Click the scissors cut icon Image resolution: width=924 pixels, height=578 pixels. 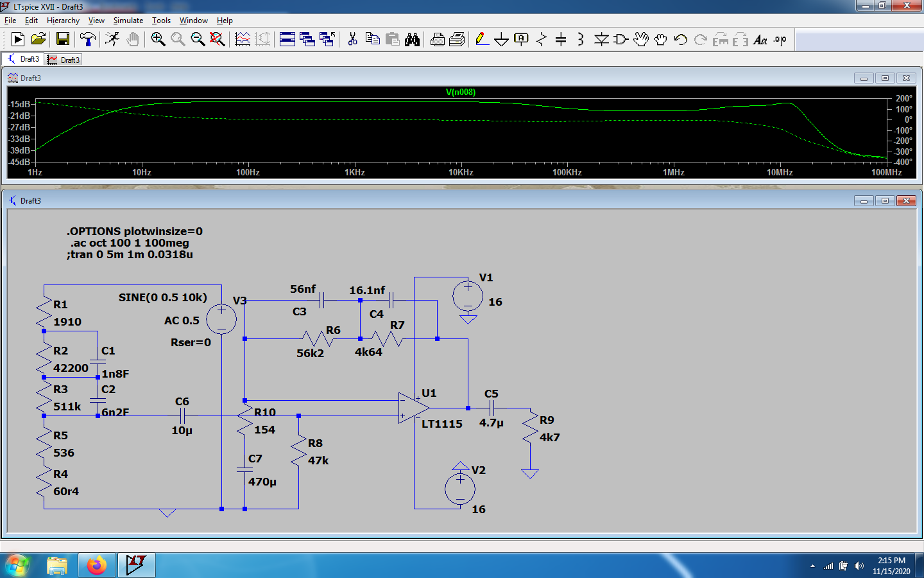point(352,39)
